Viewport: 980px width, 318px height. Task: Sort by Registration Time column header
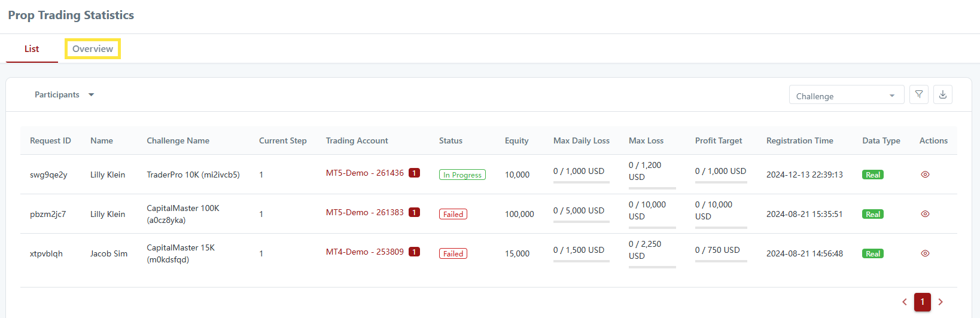click(x=800, y=140)
